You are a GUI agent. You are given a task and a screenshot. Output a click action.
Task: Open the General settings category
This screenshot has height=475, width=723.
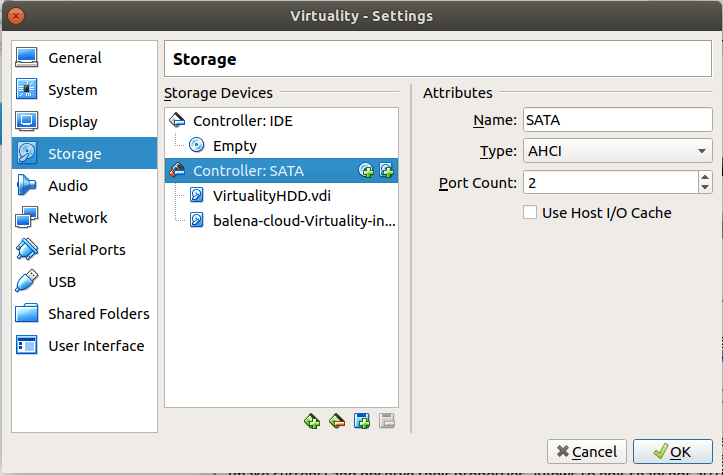84,58
